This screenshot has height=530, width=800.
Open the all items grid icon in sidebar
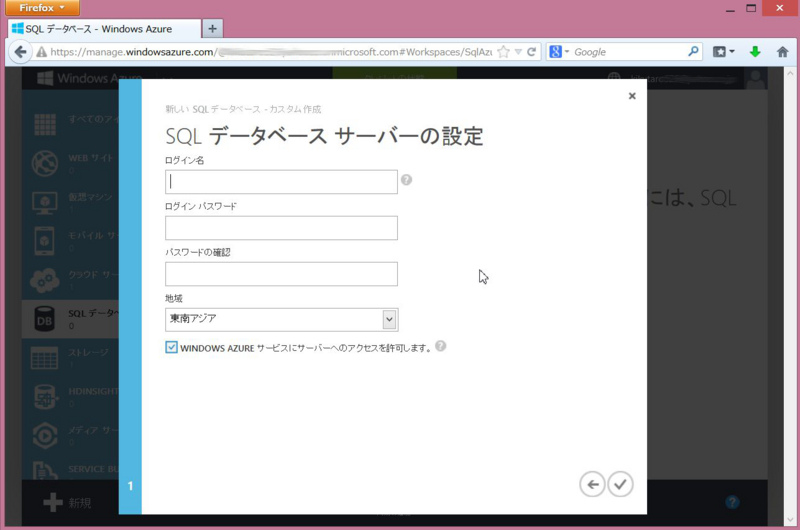(45, 124)
